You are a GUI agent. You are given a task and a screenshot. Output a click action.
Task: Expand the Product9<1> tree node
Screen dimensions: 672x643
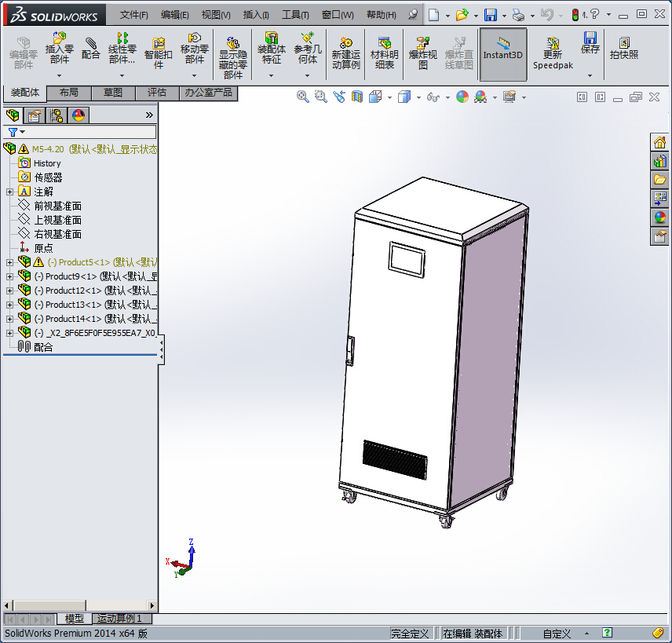coord(9,276)
